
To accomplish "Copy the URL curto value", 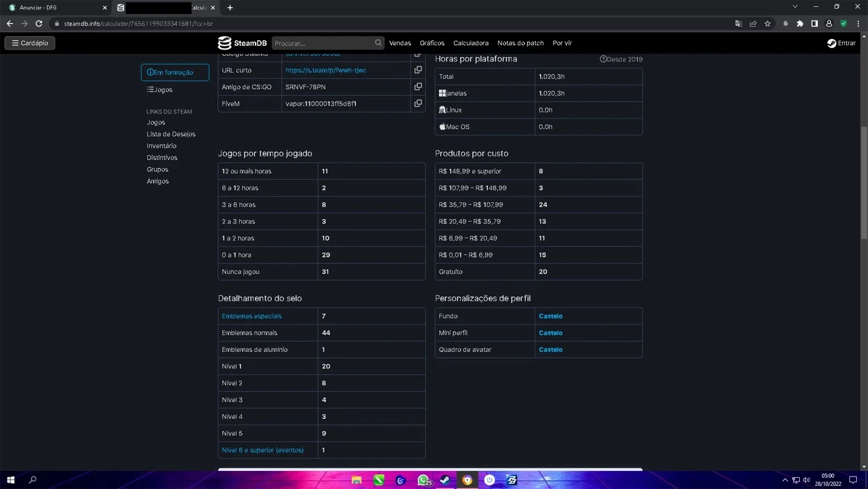I will (x=418, y=70).
